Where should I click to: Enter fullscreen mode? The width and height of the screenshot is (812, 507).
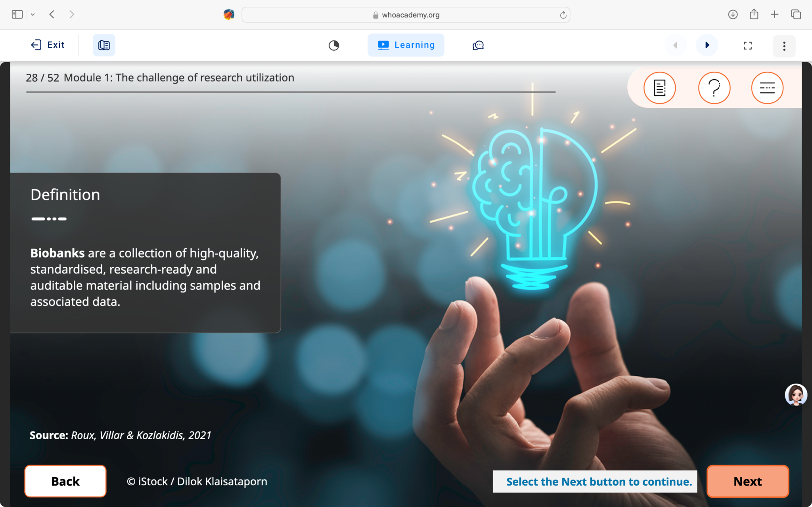(747, 46)
